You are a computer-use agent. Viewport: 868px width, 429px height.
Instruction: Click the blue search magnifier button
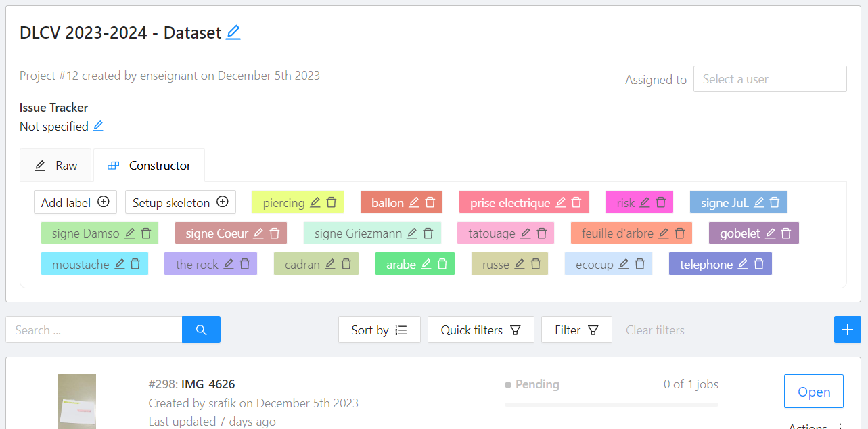[201, 330]
